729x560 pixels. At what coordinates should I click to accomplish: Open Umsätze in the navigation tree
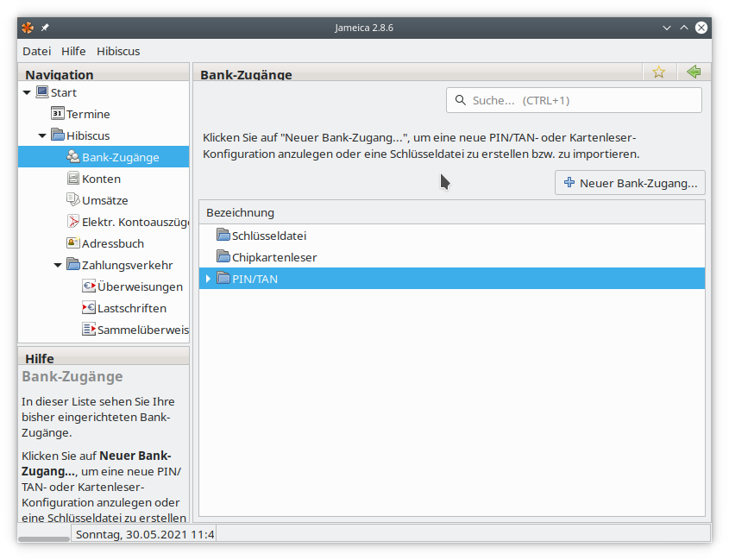point(105,200)
